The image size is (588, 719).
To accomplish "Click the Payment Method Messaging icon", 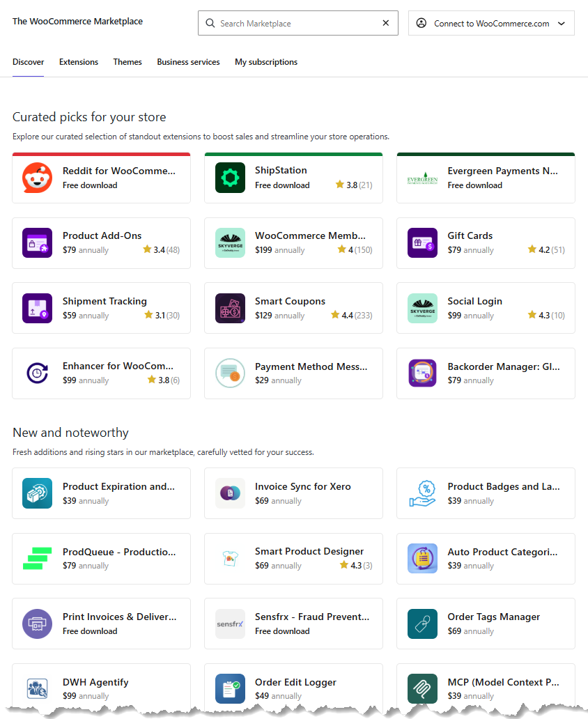I will (230, 373).
